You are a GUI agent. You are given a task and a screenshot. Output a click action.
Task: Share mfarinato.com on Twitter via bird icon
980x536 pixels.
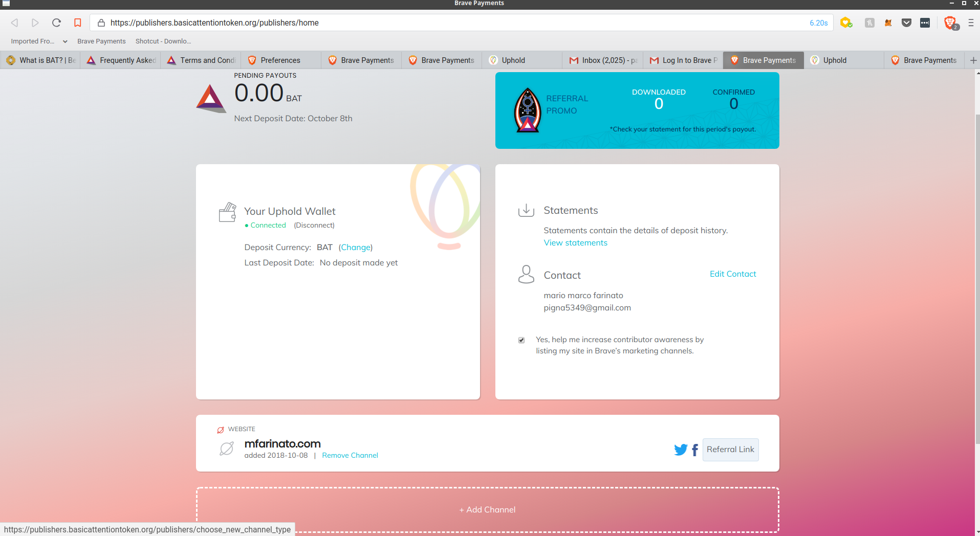(681, 450)
